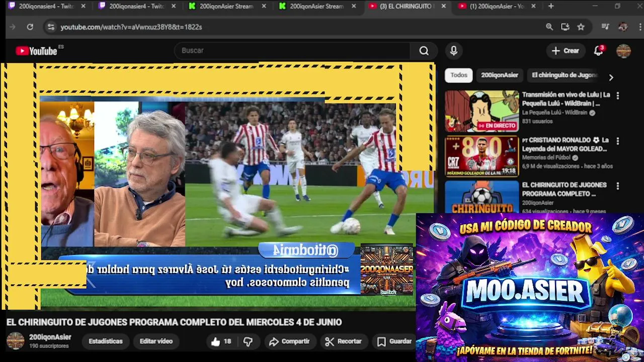Go to YouTube home via logo
The width and height of the screenshot is (644, 362).
(x=36, y=51)
